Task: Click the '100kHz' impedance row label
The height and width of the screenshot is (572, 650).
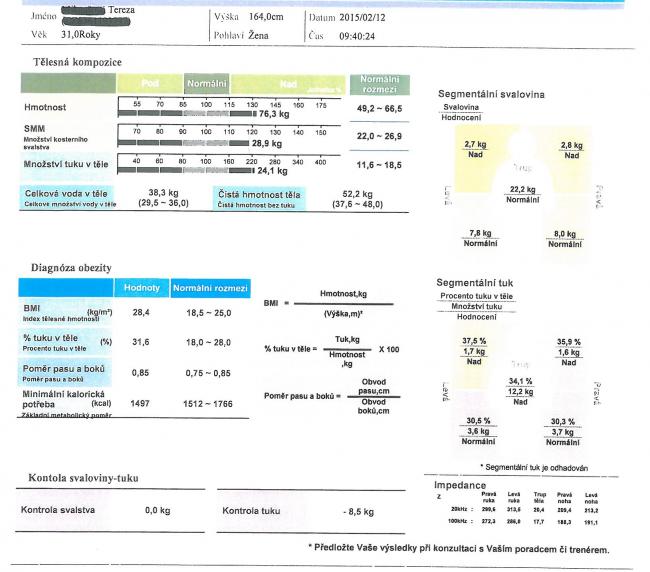Action: tap(460, 521)
